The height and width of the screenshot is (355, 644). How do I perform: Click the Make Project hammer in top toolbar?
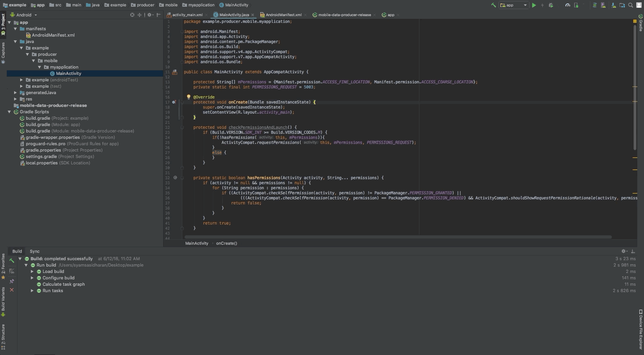coord(493,5)
